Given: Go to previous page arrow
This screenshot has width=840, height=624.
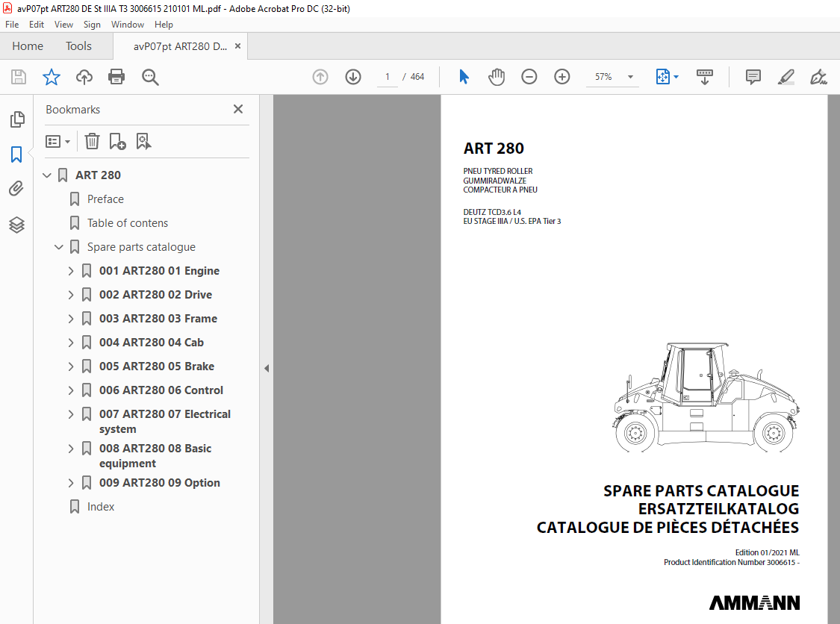Looking at the screenshot, I should click(320, 77).
